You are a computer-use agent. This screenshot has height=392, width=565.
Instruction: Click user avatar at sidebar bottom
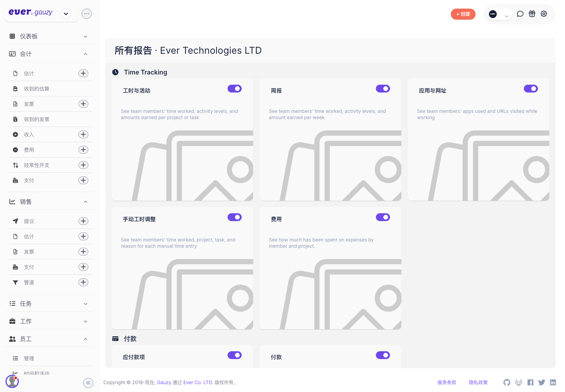pyautogui.click(x=12, y=381)
